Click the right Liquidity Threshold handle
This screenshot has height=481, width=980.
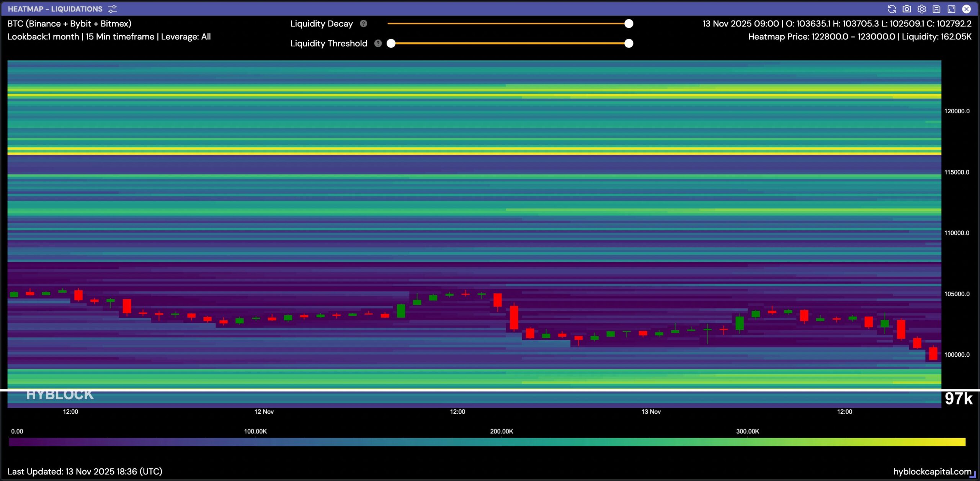pyautogui.click(x=629, y=43)
